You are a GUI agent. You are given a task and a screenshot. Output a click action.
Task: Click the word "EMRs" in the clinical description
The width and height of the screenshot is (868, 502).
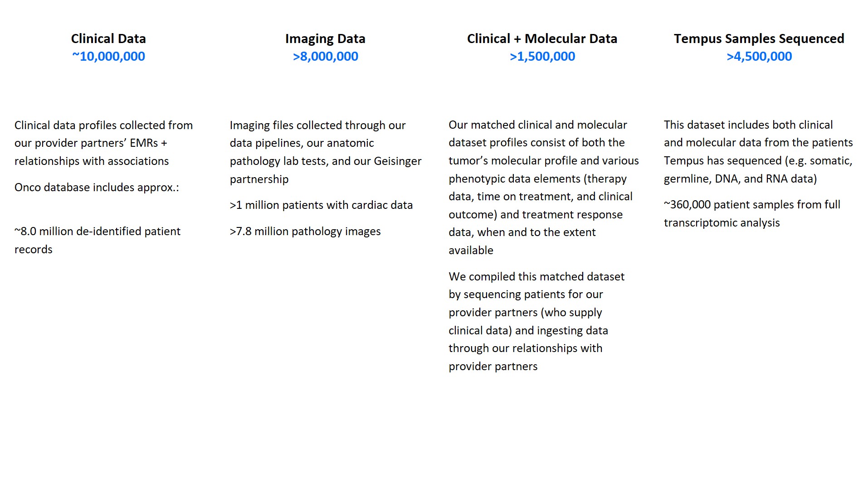coord(144,143)
